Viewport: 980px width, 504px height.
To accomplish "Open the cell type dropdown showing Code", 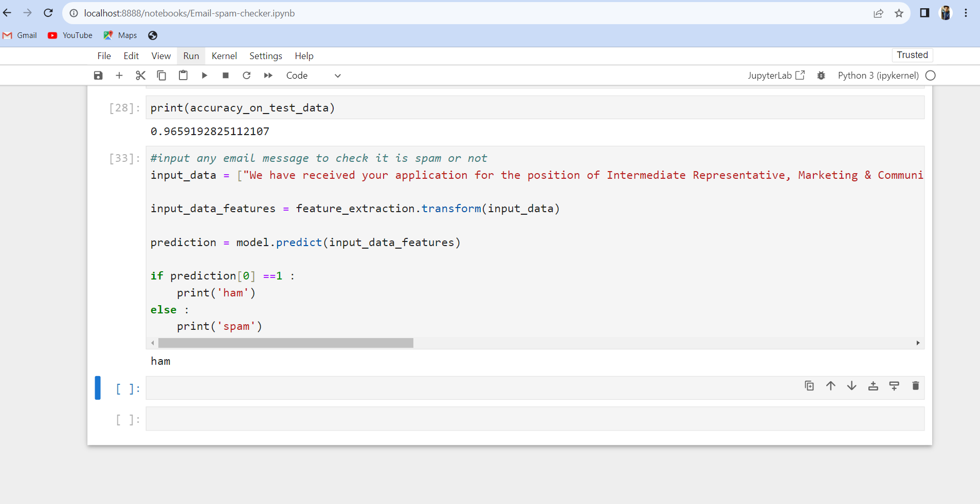I will [x=314, y=75].
